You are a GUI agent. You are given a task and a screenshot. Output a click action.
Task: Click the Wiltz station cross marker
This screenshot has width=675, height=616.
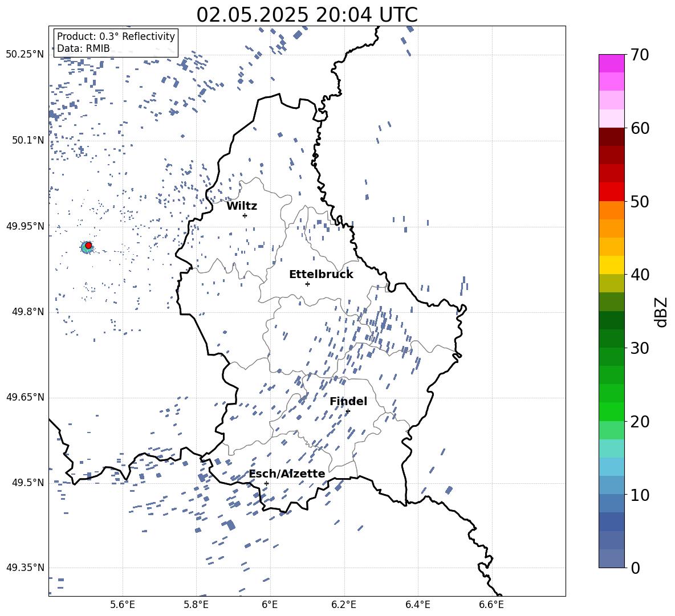245,215
